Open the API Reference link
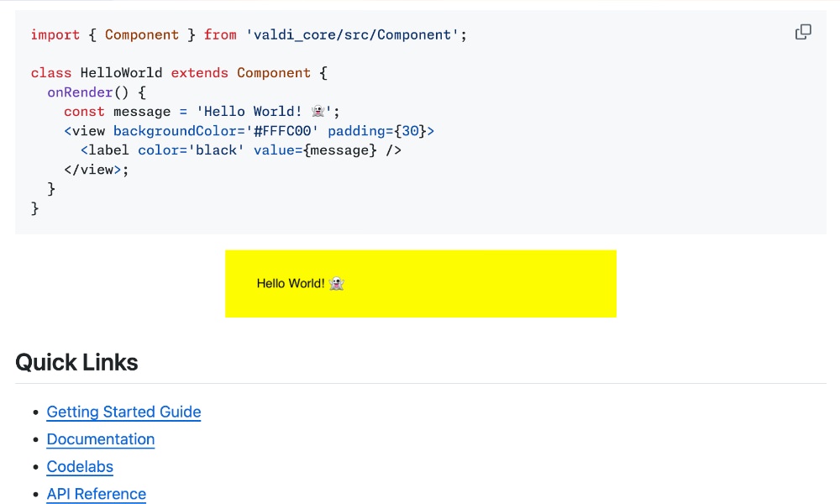840x504 pixels. tap(96, 494)
